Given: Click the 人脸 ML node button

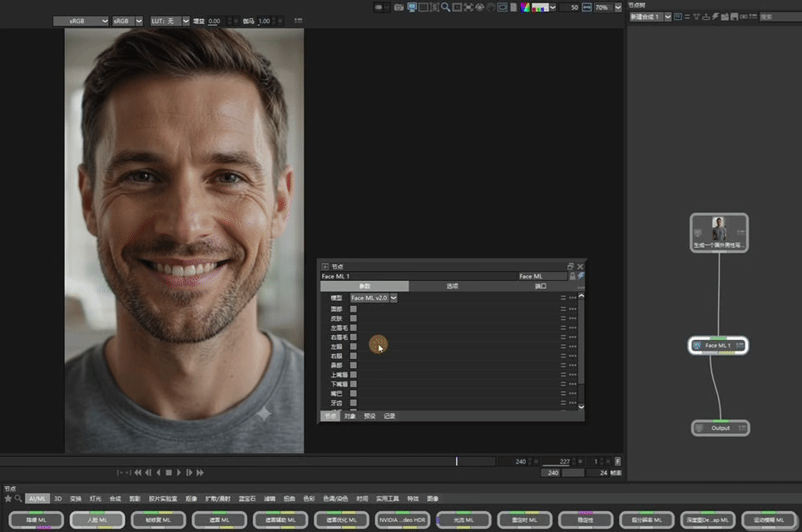Looking at the screenshot, I should [97, 520].
